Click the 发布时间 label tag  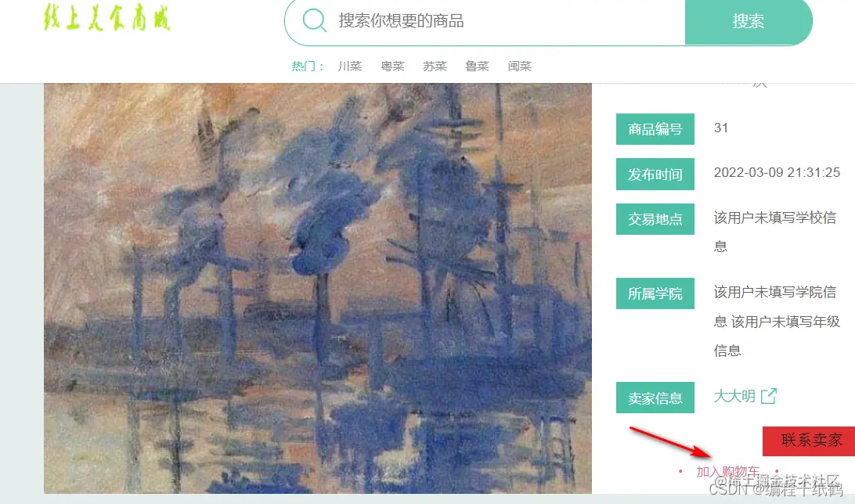(655, 175)
